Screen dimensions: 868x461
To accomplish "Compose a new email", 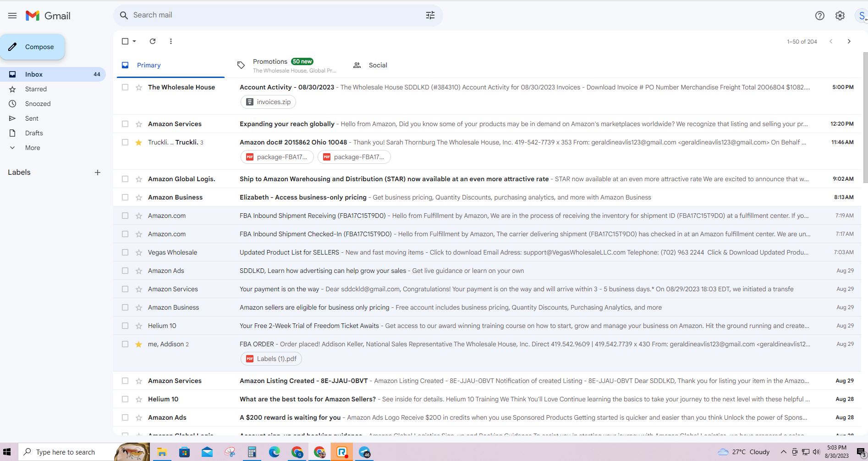I will (x=33, y=47).
